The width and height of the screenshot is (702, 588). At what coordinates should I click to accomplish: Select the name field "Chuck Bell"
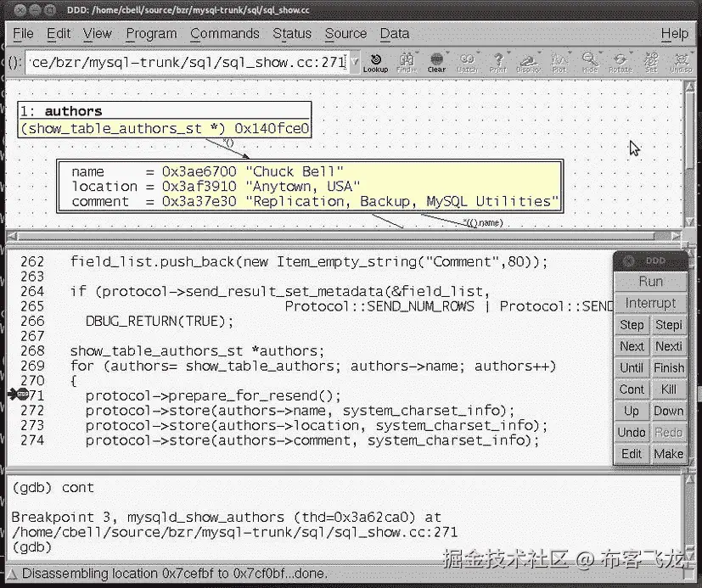[x=208, y=172]
